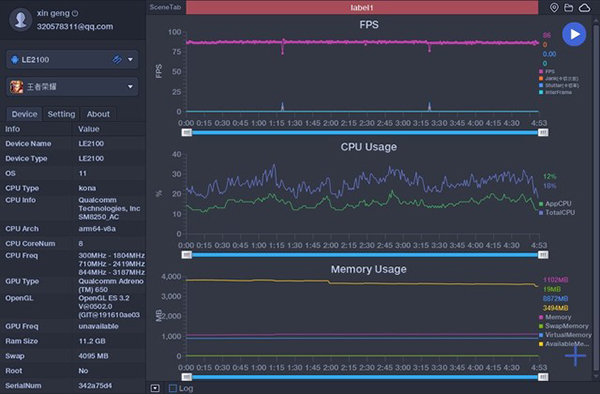
Task: Toggle AvailableMe... series in memory legend
Action: point(564,344)
